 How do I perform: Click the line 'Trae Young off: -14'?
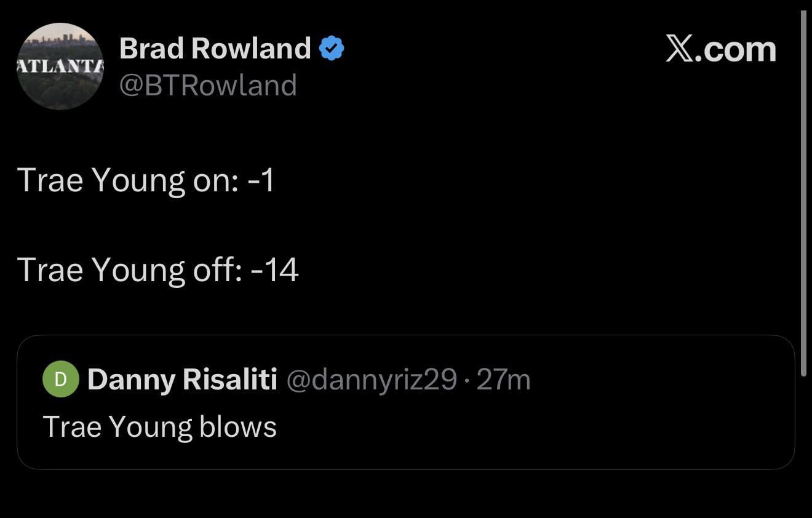click(x=159, y=269)
